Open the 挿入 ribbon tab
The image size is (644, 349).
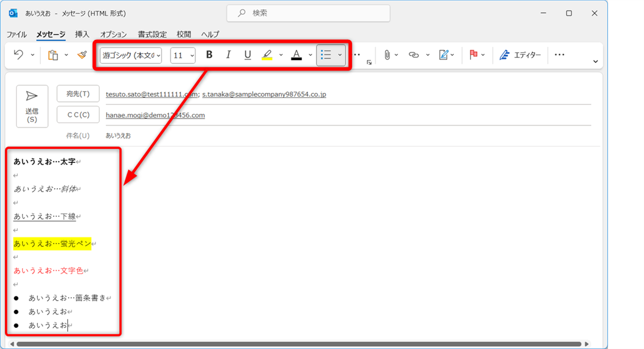click(x=82, y=34)
